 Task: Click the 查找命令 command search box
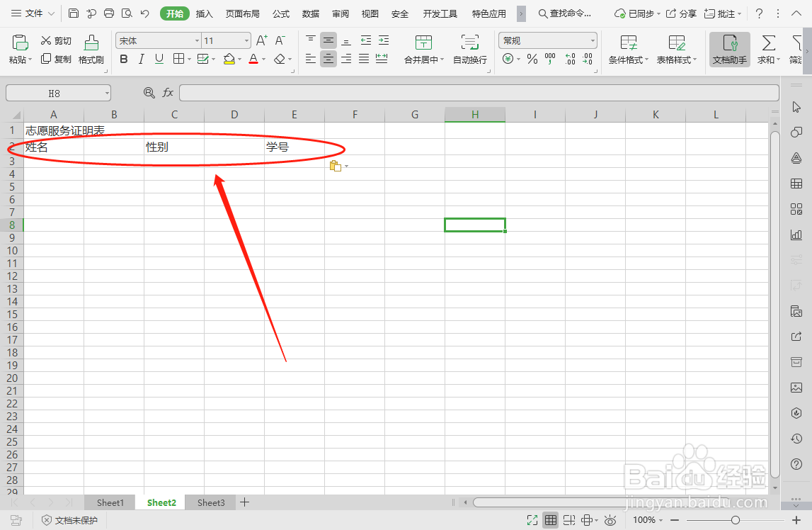tap(565, 13)
